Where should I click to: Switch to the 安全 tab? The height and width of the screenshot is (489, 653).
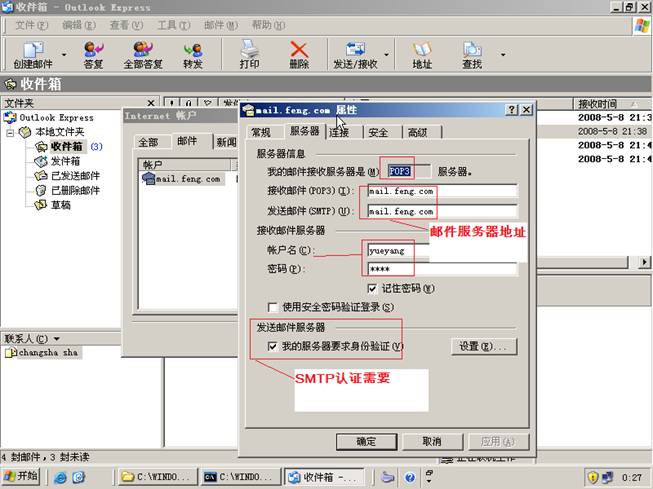point(378,132)
